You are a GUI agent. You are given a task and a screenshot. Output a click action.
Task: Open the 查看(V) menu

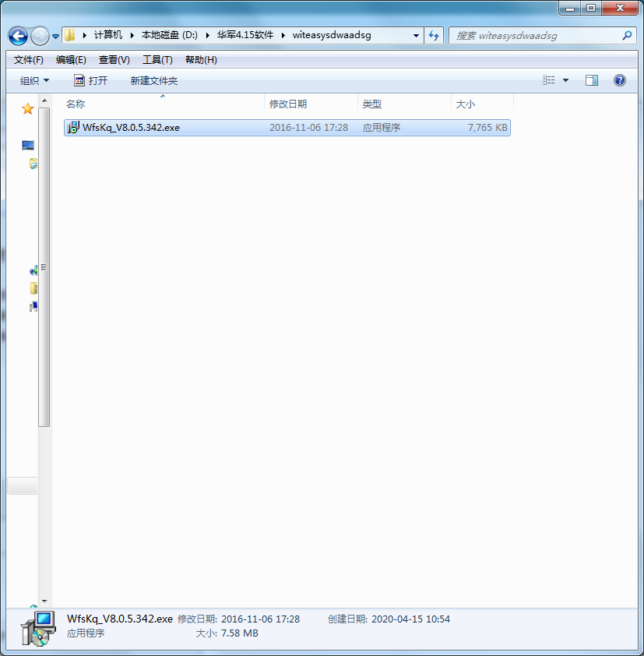pos(114,60)
